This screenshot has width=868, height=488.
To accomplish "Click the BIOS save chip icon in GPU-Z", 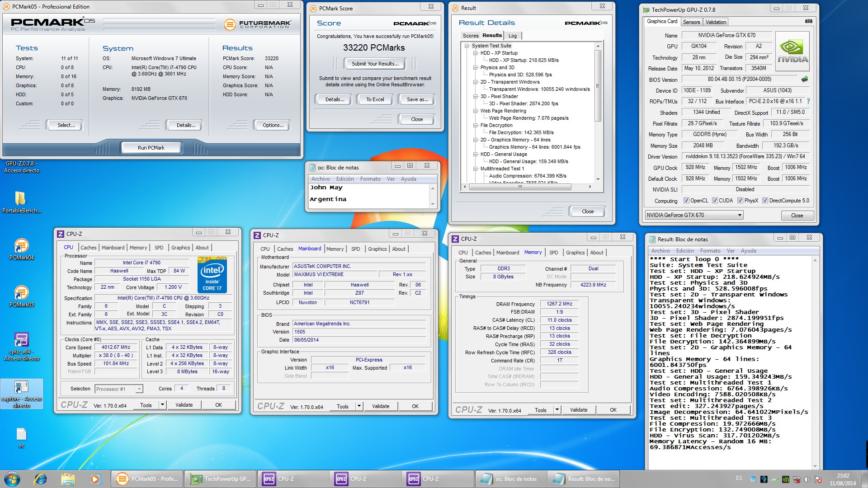I will pos(805,79).
